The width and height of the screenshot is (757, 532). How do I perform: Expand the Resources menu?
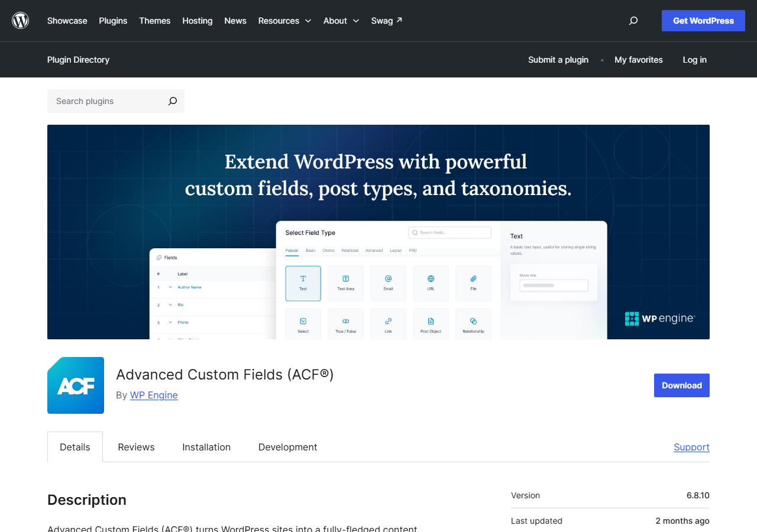coord(284,21)
